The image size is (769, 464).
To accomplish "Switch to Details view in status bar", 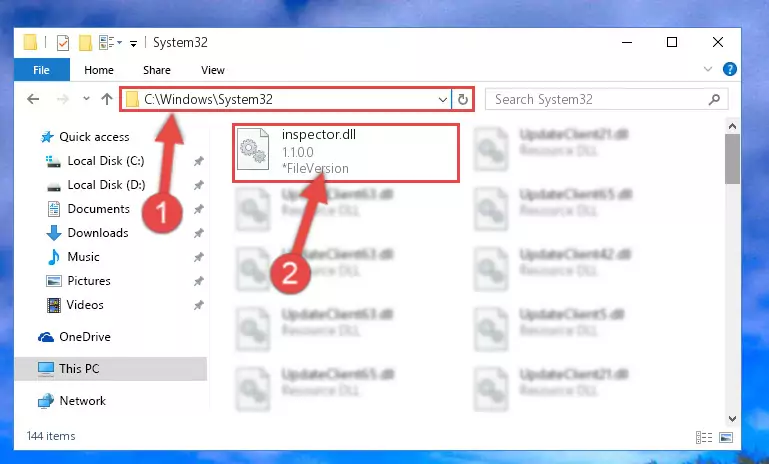I will 704,437.
